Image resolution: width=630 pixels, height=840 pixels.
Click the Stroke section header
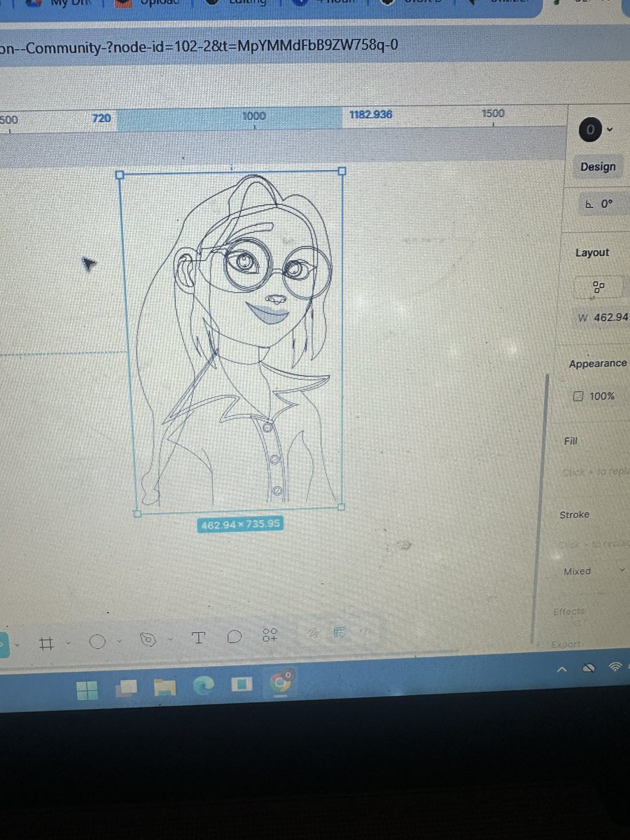(x=574, y=514)
